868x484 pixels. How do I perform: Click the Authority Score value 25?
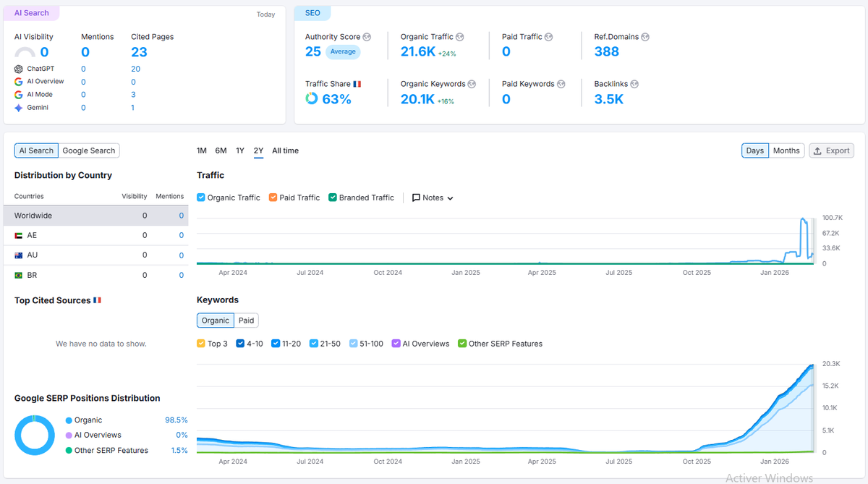313,51
